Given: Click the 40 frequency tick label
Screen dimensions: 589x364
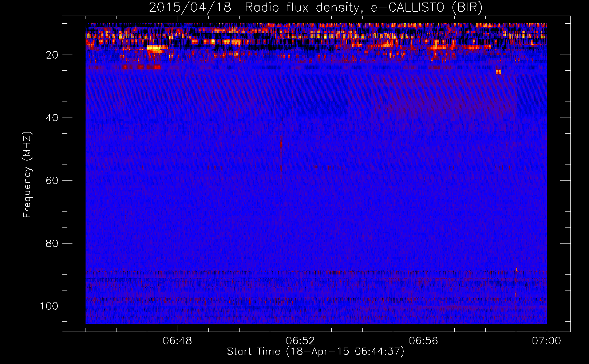Looking at the screenshot, I should [52, 118].
